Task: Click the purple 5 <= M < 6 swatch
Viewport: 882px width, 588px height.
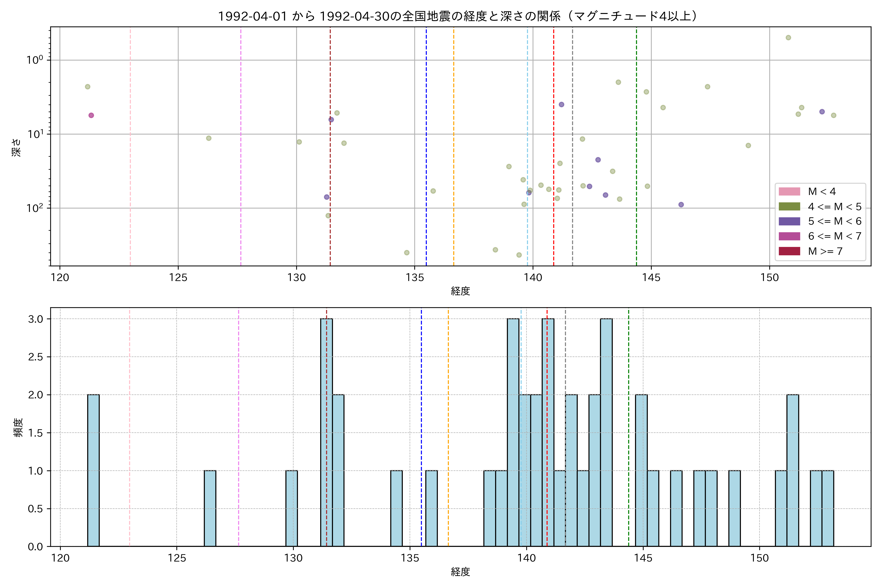Action: coord(789,221)
